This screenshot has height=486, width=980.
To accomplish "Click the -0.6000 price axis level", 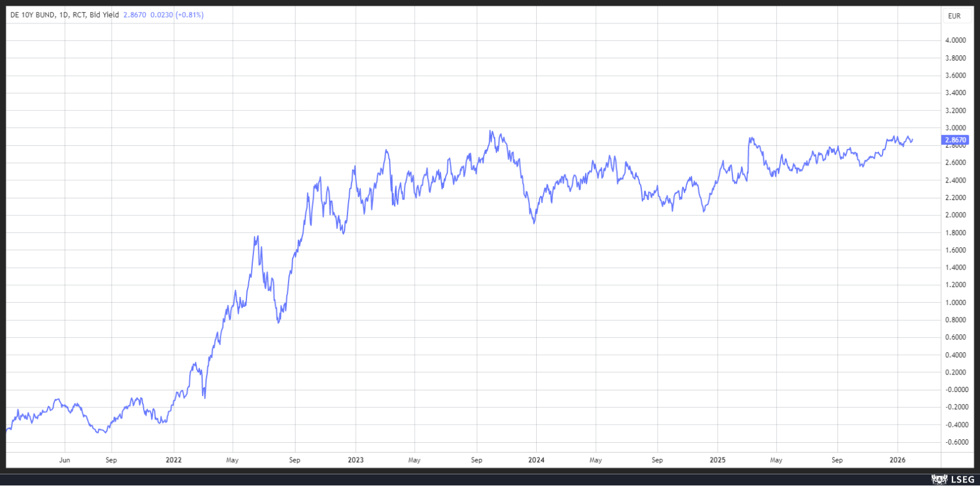I will coord(955,442).
